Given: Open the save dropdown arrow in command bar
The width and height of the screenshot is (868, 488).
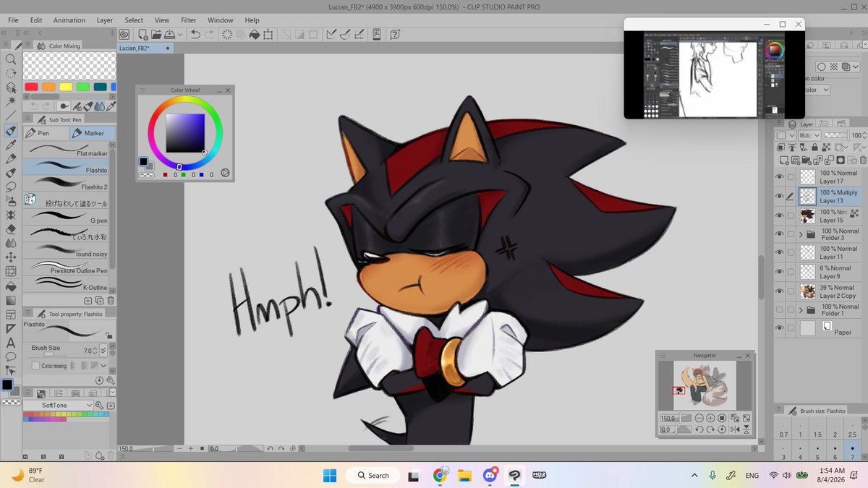Looking at the screenshot, I should [179, 34].
